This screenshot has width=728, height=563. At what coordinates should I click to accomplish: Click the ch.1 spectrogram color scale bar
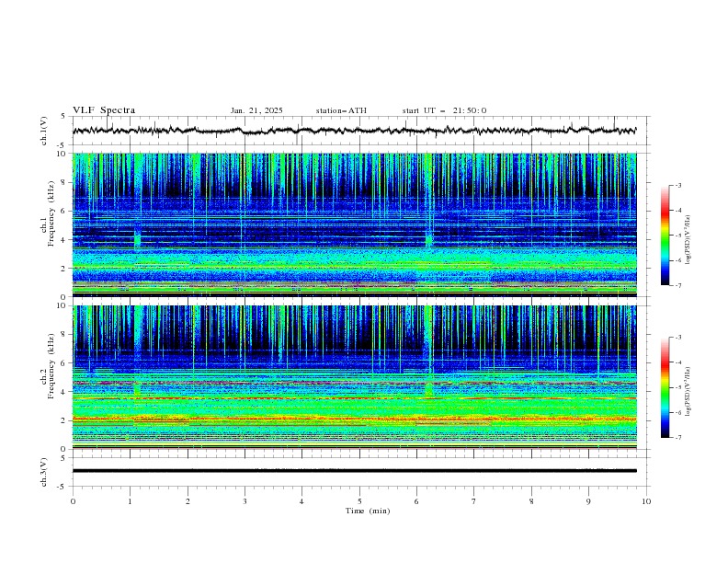point(665,236)
